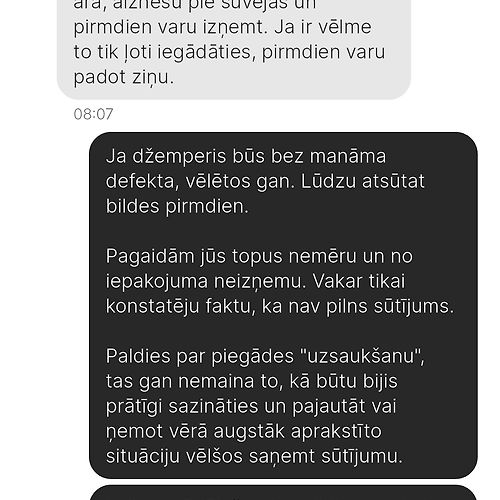Tap the line 'konstatēju faktu, ka nav pilns sūtījums.'
Image resolution: width=500 pixels, height=500 pixels.
click(280, 306)
